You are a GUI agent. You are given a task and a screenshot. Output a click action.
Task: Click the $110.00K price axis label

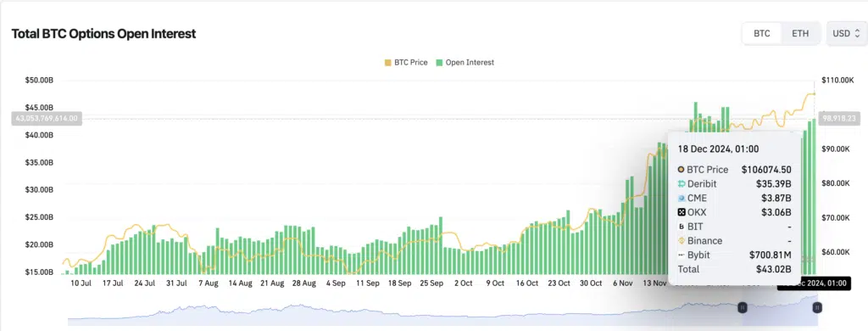[x=837, y=81]
